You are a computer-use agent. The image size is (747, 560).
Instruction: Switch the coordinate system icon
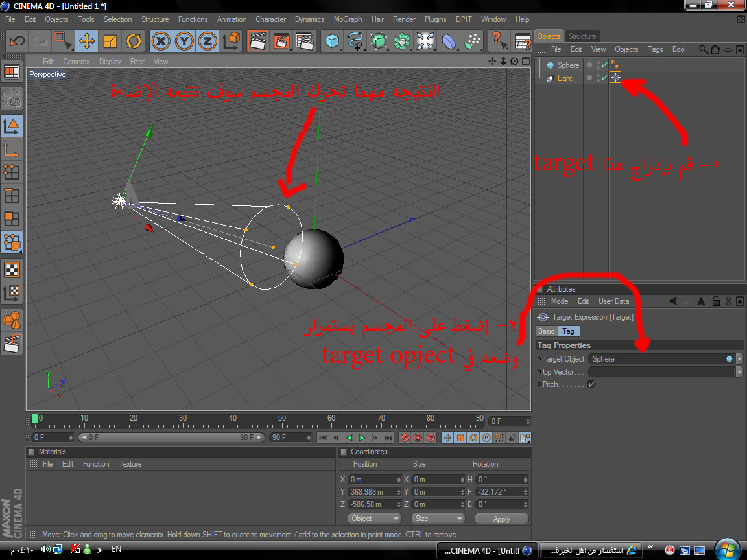[x=231, y=41]
